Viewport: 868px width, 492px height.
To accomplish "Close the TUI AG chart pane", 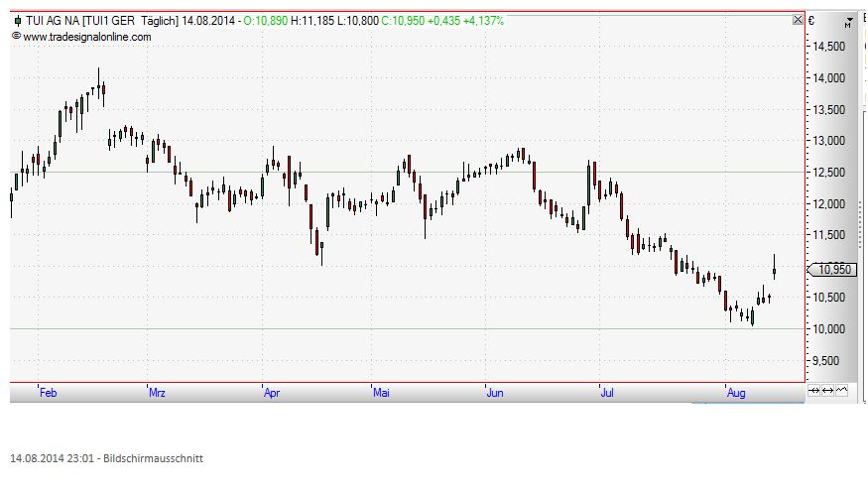I will pyautogui.click(x=798, y=20).
